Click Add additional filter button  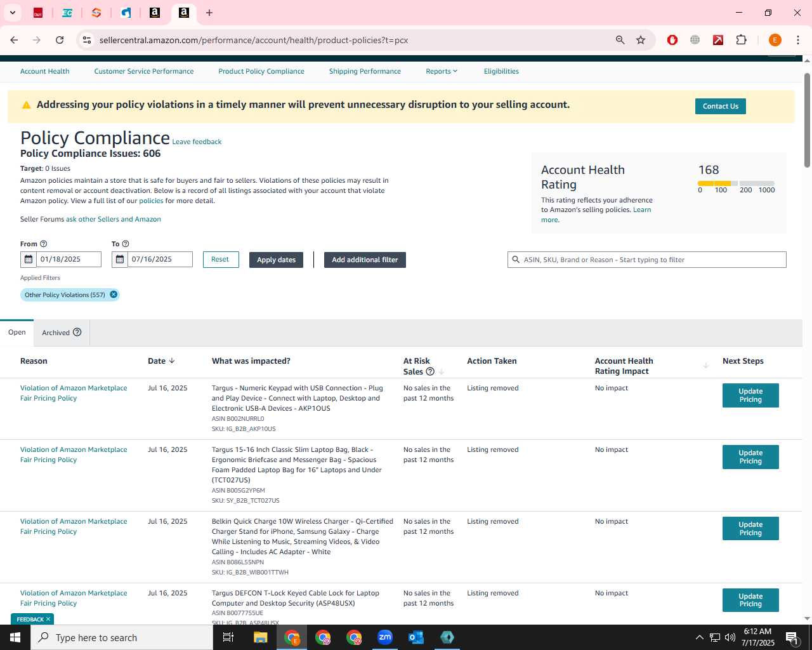(x=365, y=260)
